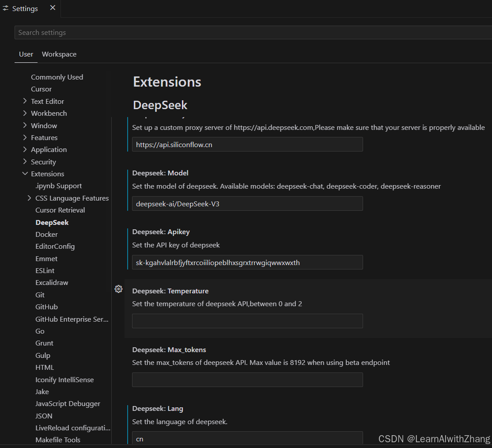Collapse the Extensions section
Screen dimensions: 492x448
click(25, 174)
